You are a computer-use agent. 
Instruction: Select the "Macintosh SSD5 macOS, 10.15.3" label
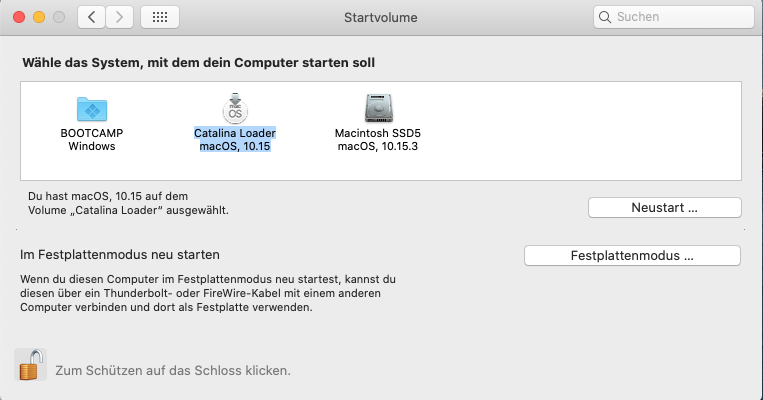378,140
